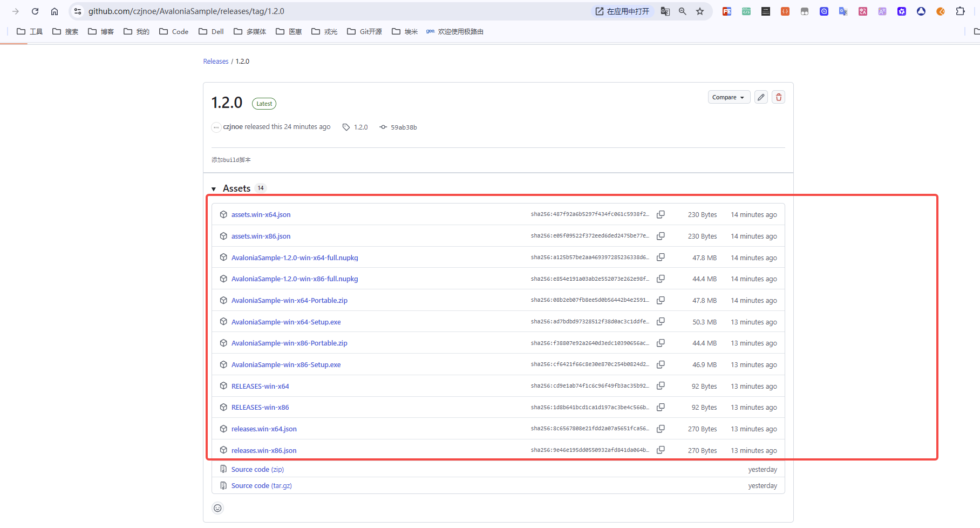Edit the release with the pencil icon
The width and height of the screenshot is (980, 528).
pyautogui.click(x=761, y=97)
